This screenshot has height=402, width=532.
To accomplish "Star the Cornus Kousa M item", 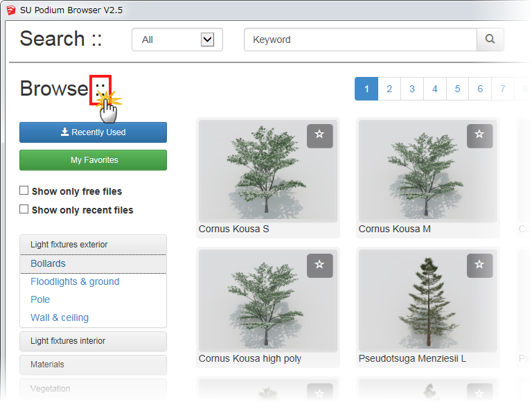I will click(x=479, y=135).
